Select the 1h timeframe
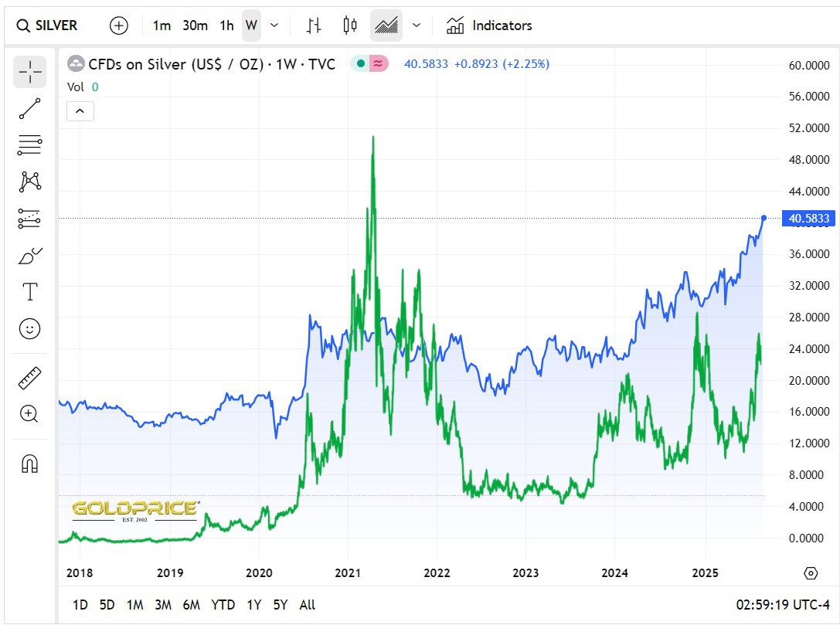This screenshot has height=625, width=840. point(226,25)
